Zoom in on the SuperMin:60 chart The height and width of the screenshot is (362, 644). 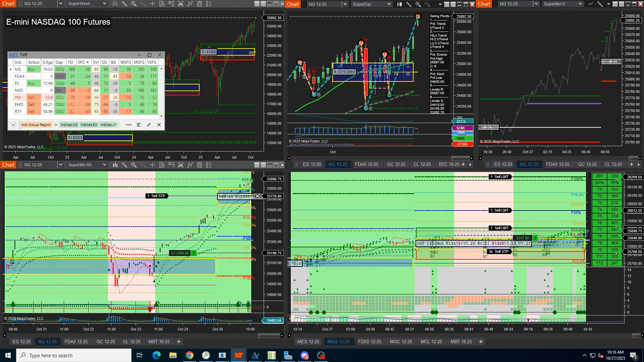pyautogui.click(x=133, y=165)
